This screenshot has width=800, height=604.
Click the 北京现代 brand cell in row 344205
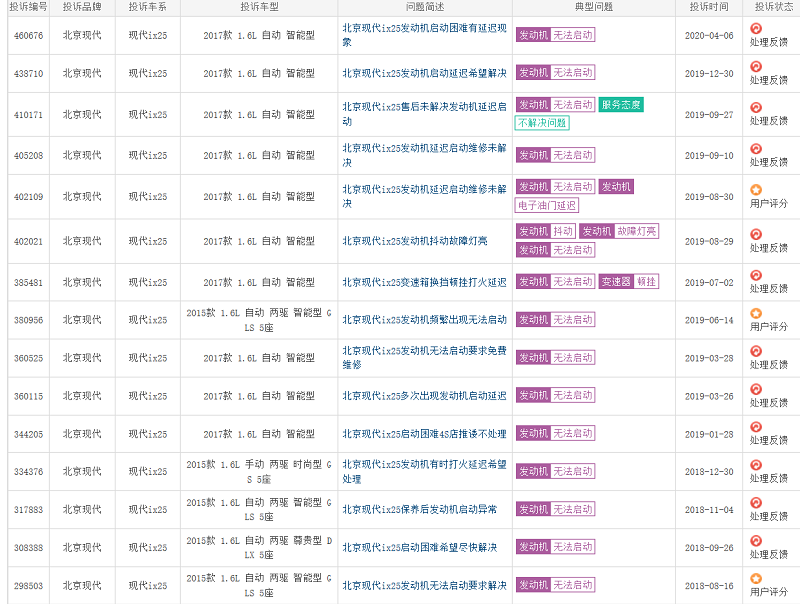coord(82,434)
